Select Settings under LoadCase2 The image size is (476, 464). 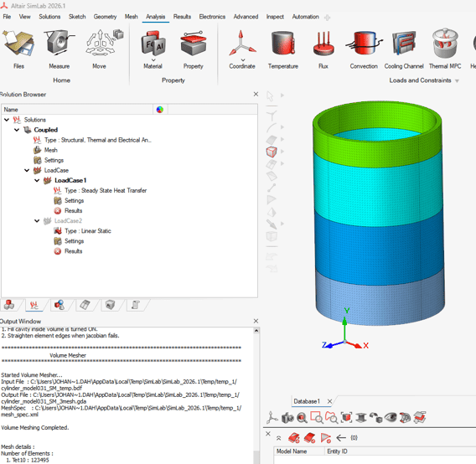(x=74, y=241)
